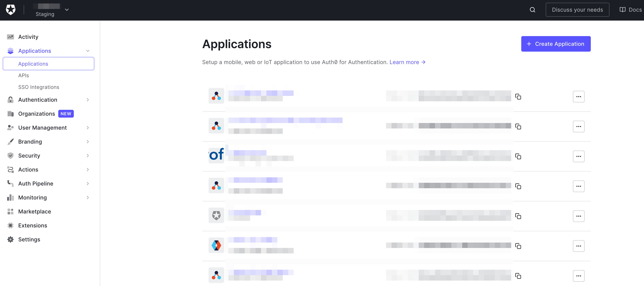644x286 pixels.
Task: Copy the client ID of the first application
Action: 518,97
